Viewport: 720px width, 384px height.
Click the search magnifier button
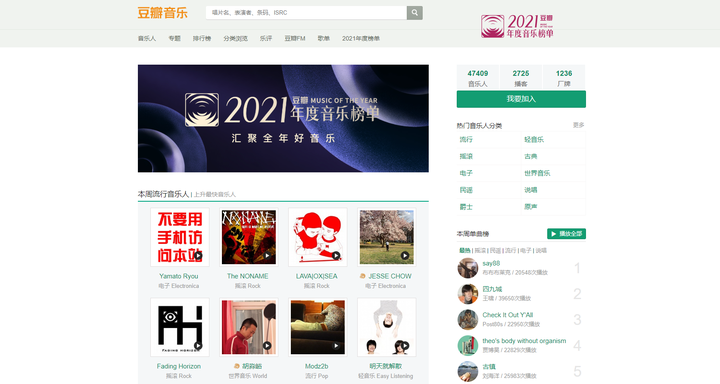point(415,13)
